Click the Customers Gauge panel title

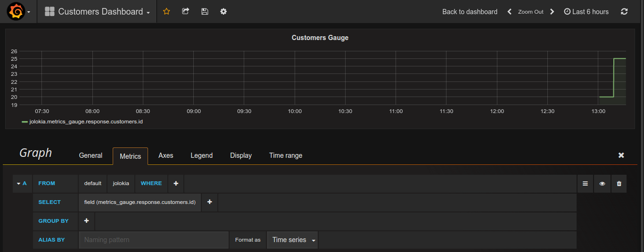coord(320,38)
